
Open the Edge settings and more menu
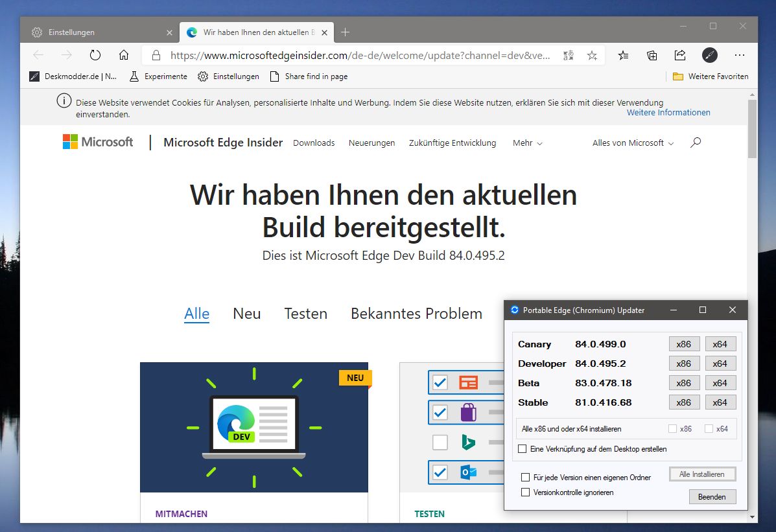pos(740,56)
